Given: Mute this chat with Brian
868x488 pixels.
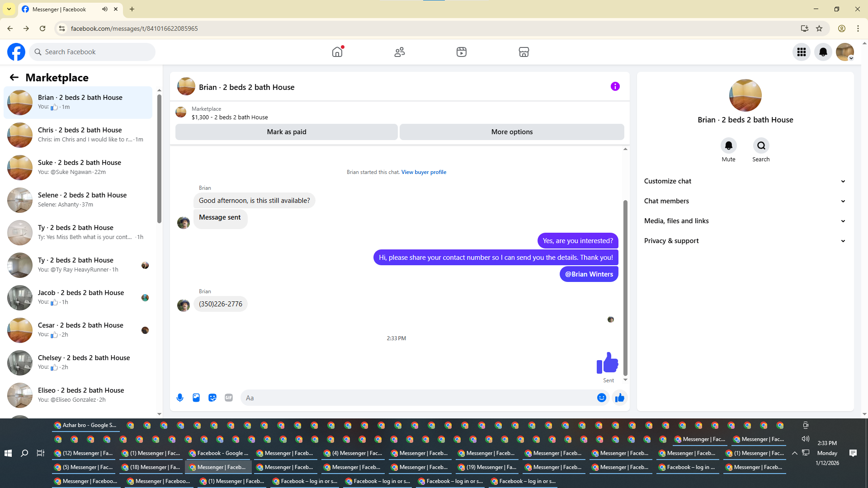Looking at the screenshot, I should (728, 146).
